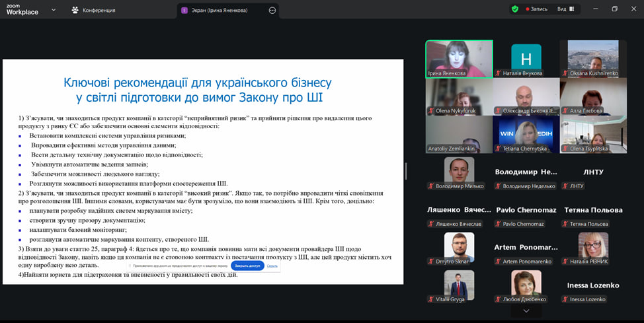The width and height of the screenshot is (644, 323).
Task: Click the Скрыть link in the sharing notice
Action: (272, 266)
